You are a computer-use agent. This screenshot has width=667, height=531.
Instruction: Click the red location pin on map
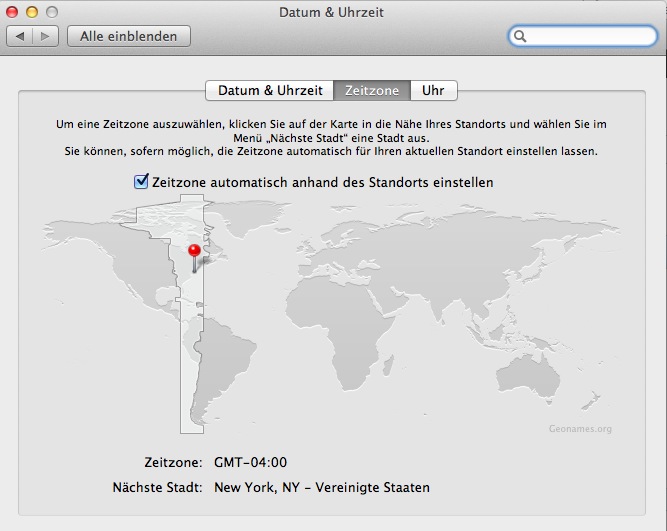click(194, 250)
